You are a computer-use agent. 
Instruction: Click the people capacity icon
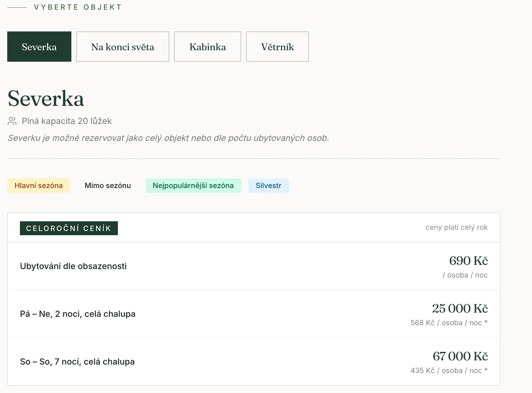pyautogui.click(x=12, y=121)
